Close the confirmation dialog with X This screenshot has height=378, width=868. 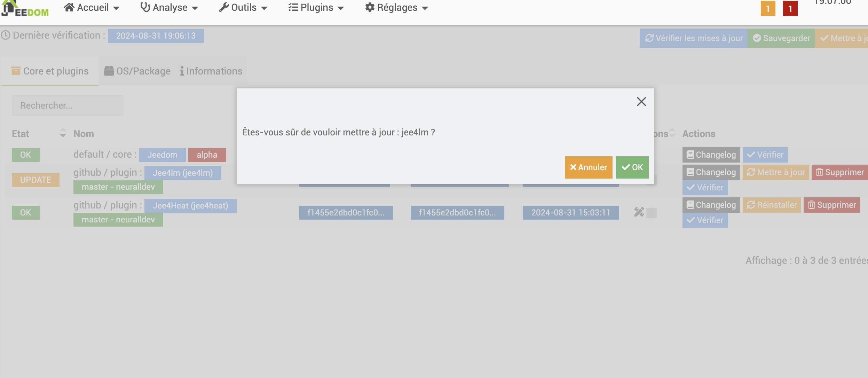pos(641,102)
